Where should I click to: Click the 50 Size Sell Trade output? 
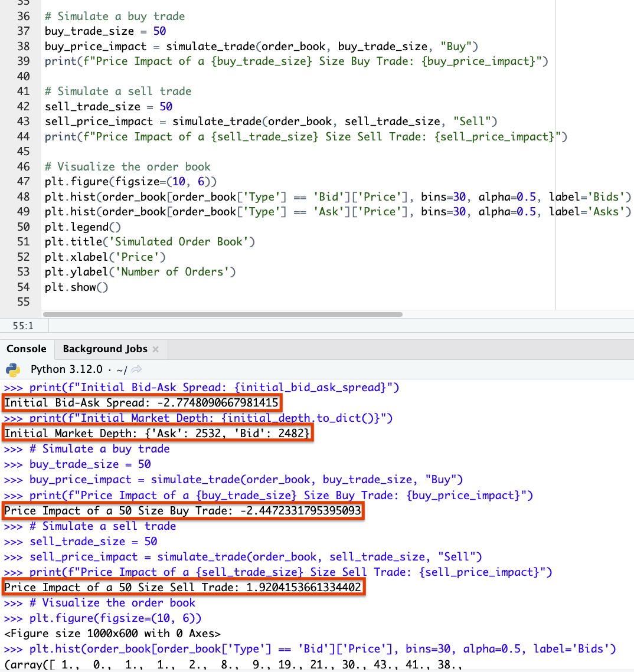183,588
